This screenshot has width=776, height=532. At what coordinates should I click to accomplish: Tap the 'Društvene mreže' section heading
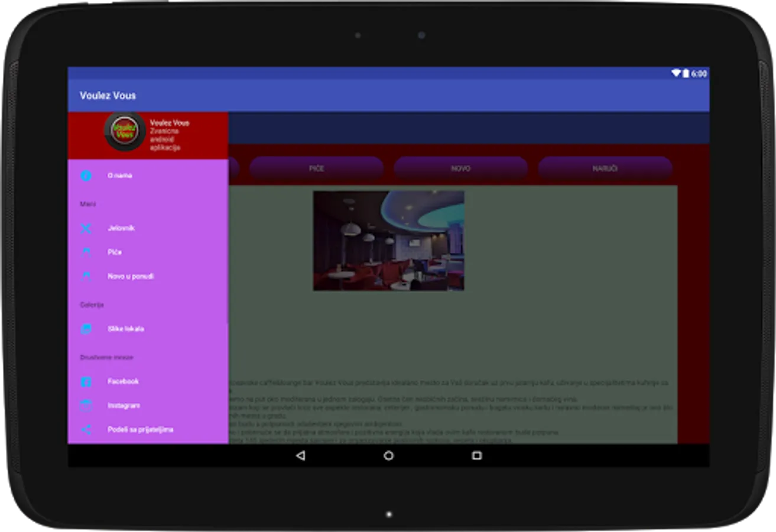tap(106, 358)
